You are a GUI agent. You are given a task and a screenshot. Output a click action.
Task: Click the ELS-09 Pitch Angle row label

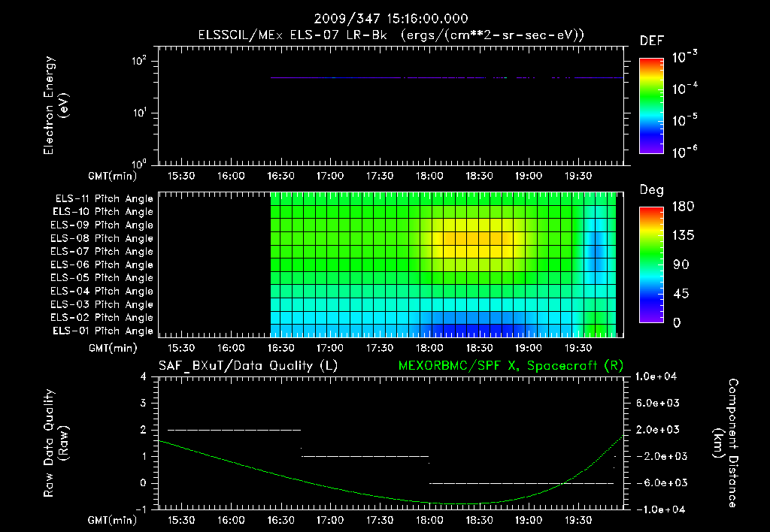click(102, 225)
